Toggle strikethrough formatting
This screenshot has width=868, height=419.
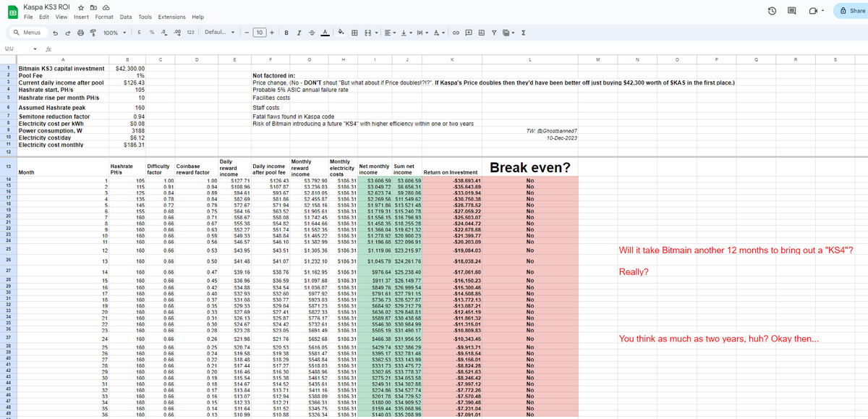(312, 33)
